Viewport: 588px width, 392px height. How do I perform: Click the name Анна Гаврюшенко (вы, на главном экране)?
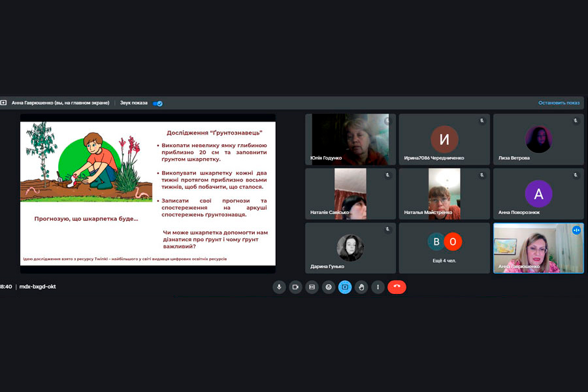60,103
